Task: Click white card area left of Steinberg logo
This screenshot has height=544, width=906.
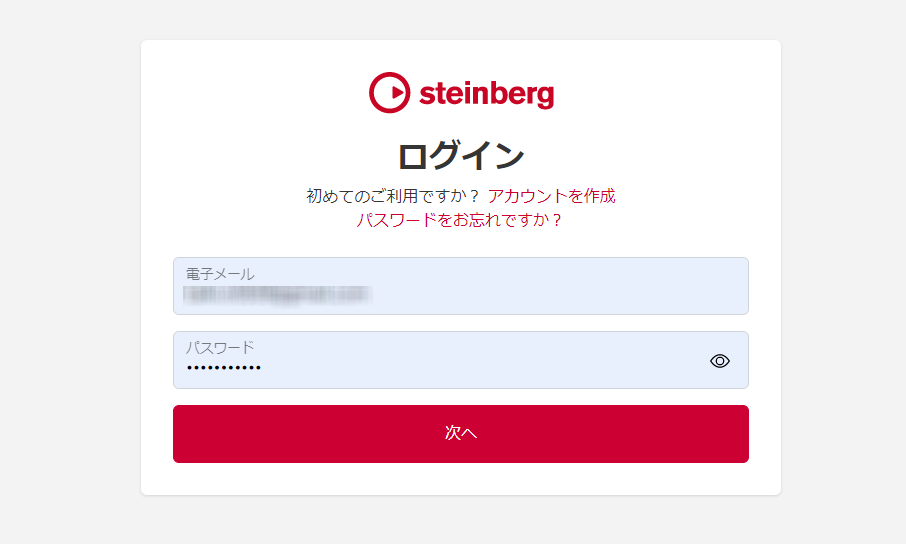Action: [x=250, y=93]
